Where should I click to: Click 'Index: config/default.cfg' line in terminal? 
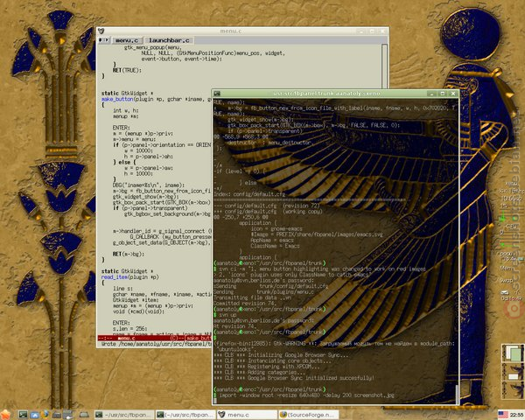point(249,194)
